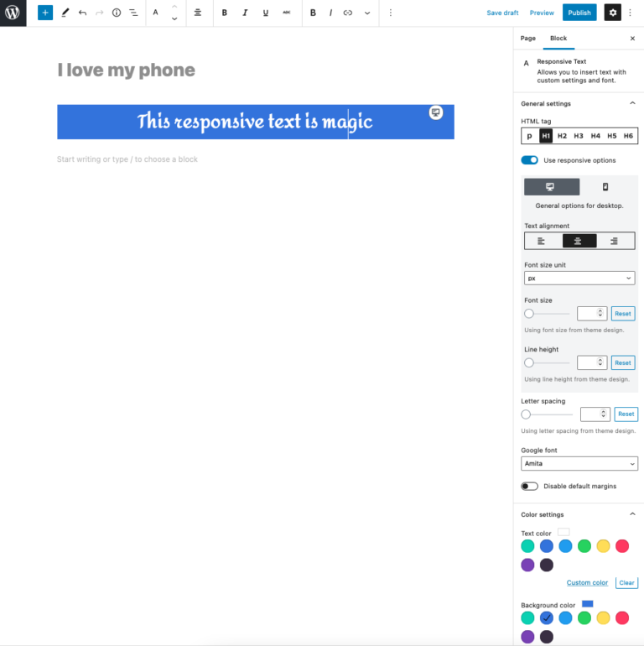
Task: Click the link insertion icon
Action: [348, 13]
